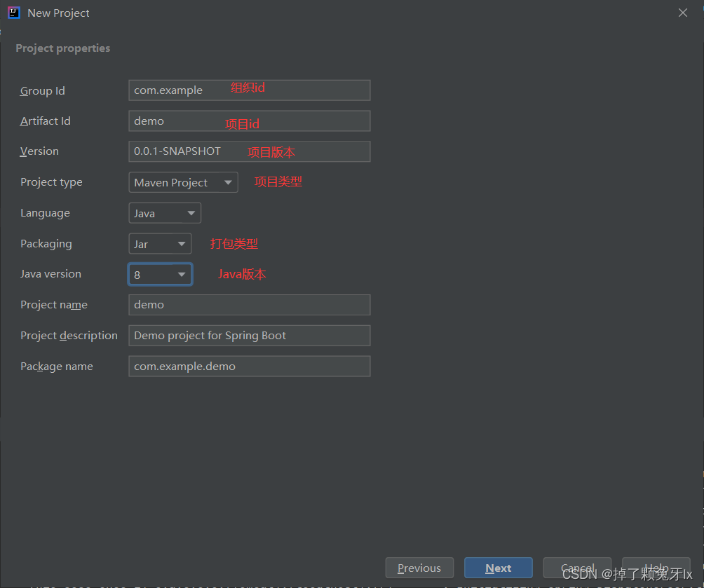
Task: Click the Packaging label
Action: pyautogui.click(x=46, y=244)
